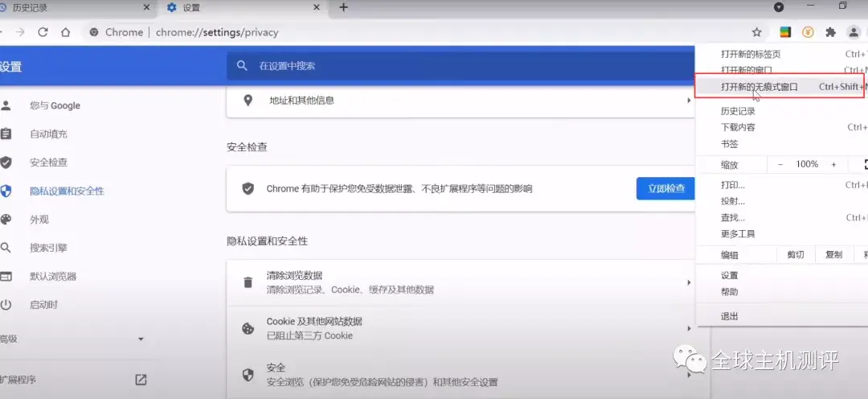Click the trash can icon

click(248, 282)
